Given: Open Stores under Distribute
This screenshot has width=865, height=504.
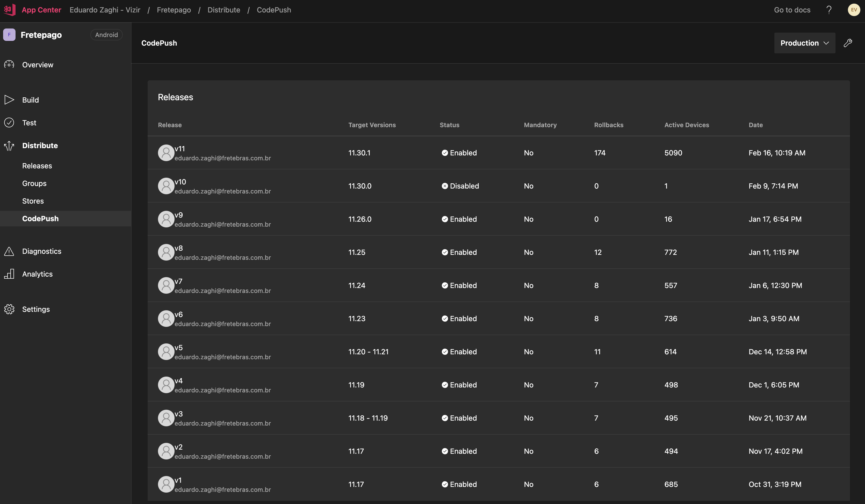Looking at the screenshot, I should (33, 201).
